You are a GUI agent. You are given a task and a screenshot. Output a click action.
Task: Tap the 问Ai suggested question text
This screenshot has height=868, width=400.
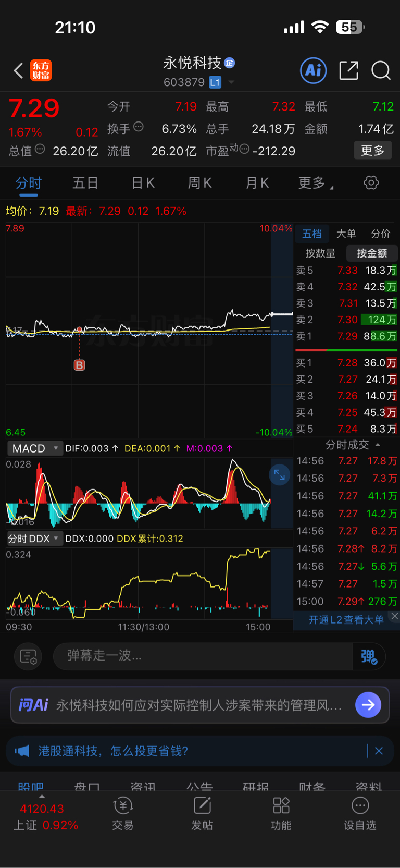click(x=199, y=705)
